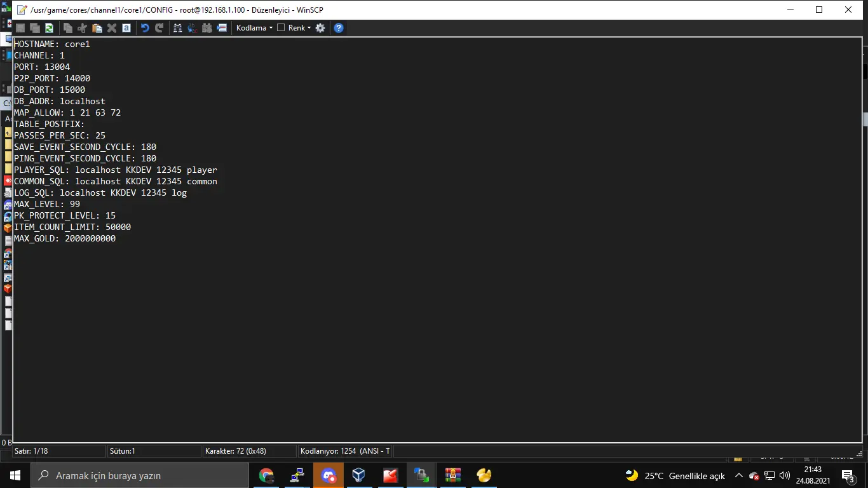This screenshot has height=488, width=868.
Task: Open VirtualBox from the taskbar
Action: (x=359, y=475)
